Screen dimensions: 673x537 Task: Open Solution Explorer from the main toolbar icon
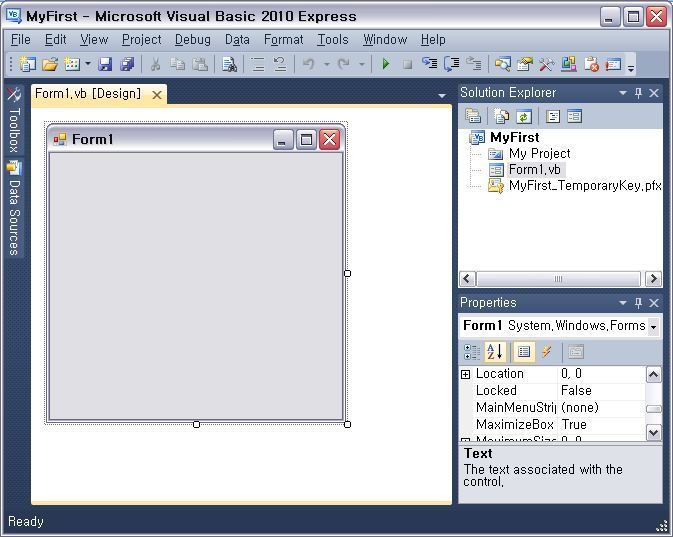[503, 64]
